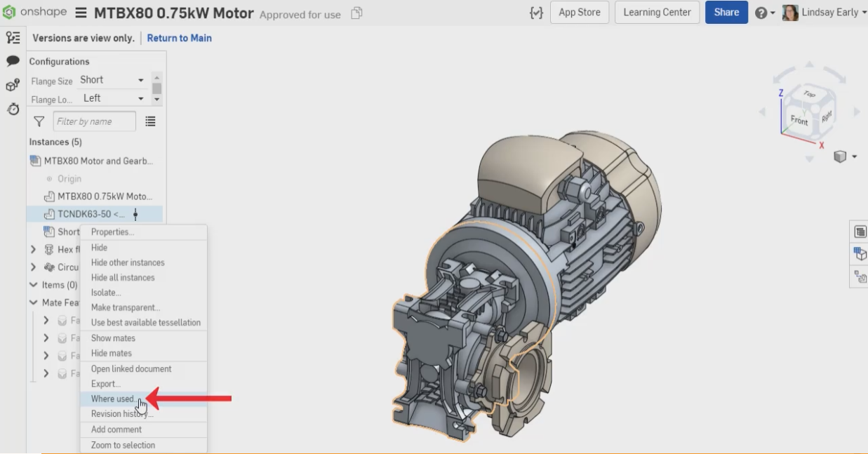Select Use best available tessellation
The image size is (868, 454).
point(144,323)
